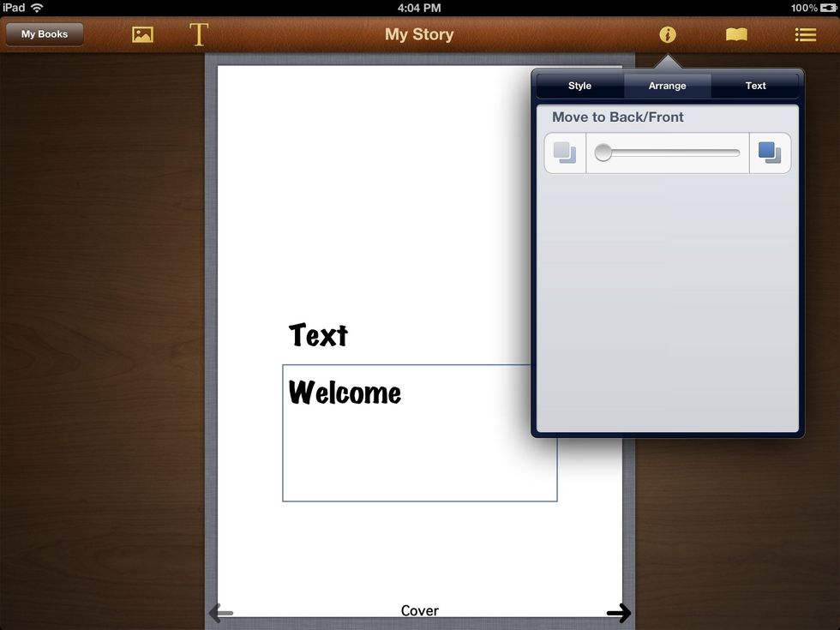This screenshot has width=840, height=630.
Task: Return to My Books library
Action: [44, 34]
